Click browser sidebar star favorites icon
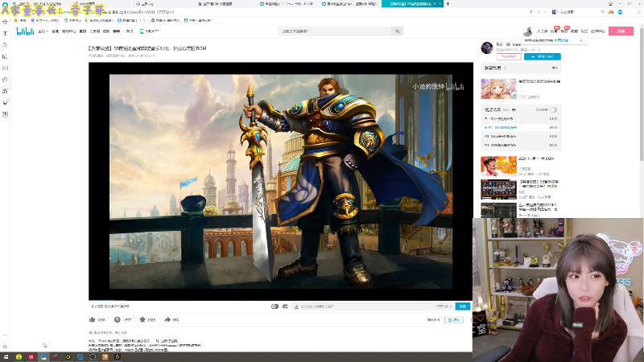 point(5,22)
